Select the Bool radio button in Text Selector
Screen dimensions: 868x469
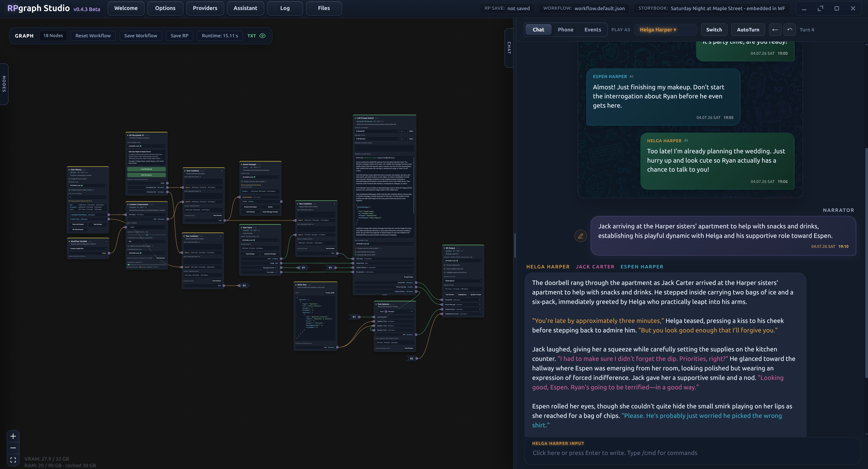coord(378,311)
